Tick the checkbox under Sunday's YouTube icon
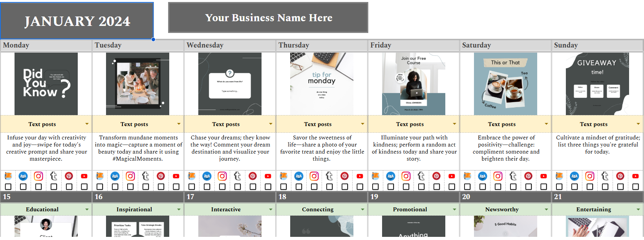Viewport: 644px width, 240px height. 636,187
